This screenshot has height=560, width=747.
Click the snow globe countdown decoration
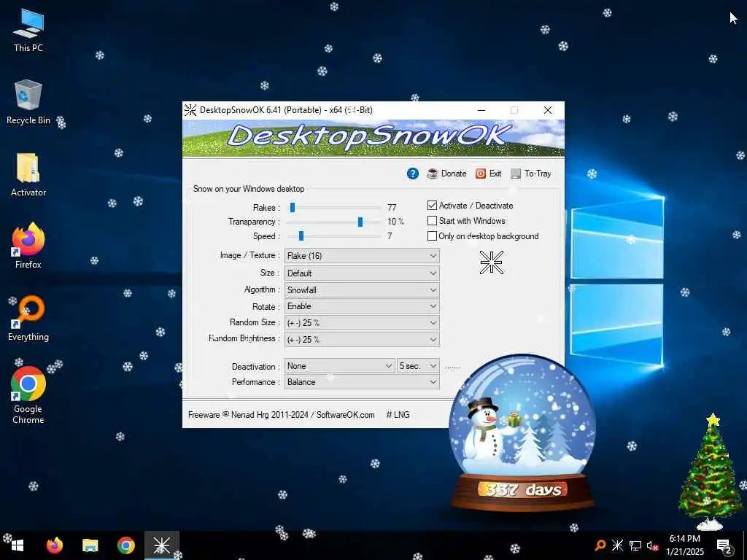coord(522,432)
